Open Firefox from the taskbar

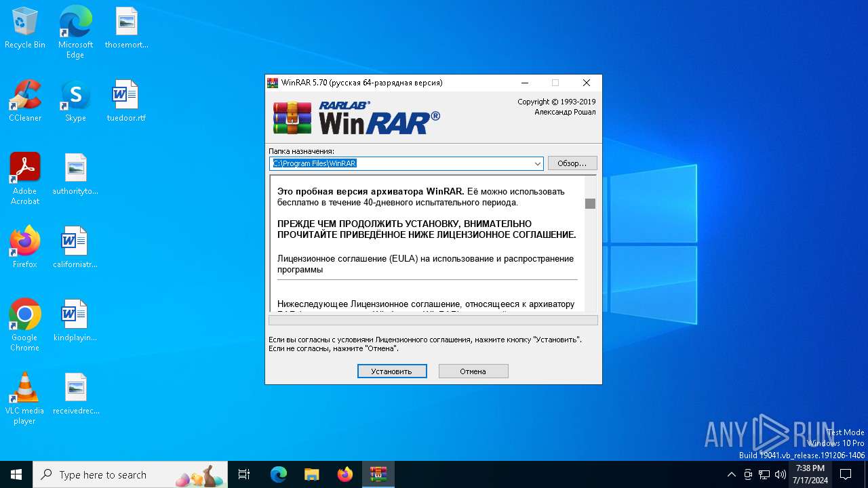coord(345,474)
